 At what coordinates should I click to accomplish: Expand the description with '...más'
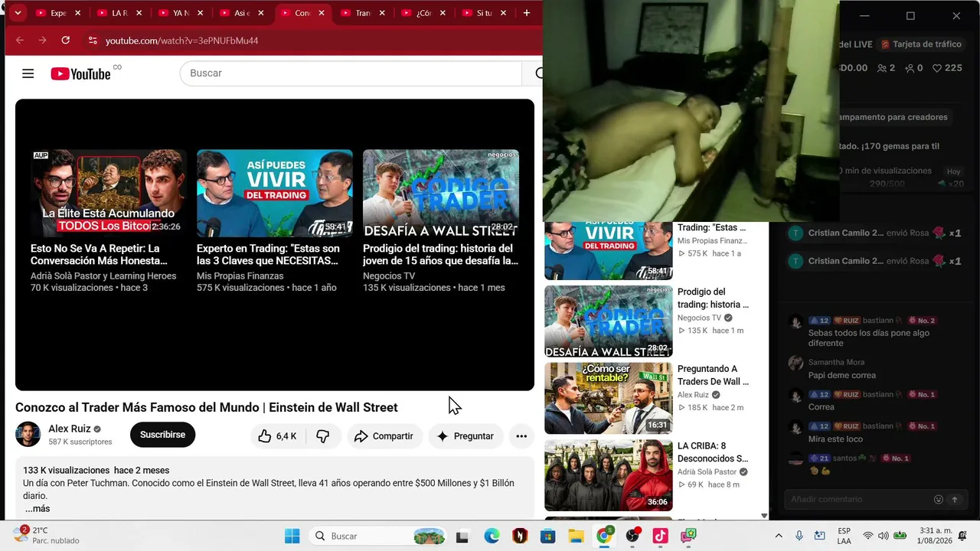pyautogui.click(x=37, y=509)
